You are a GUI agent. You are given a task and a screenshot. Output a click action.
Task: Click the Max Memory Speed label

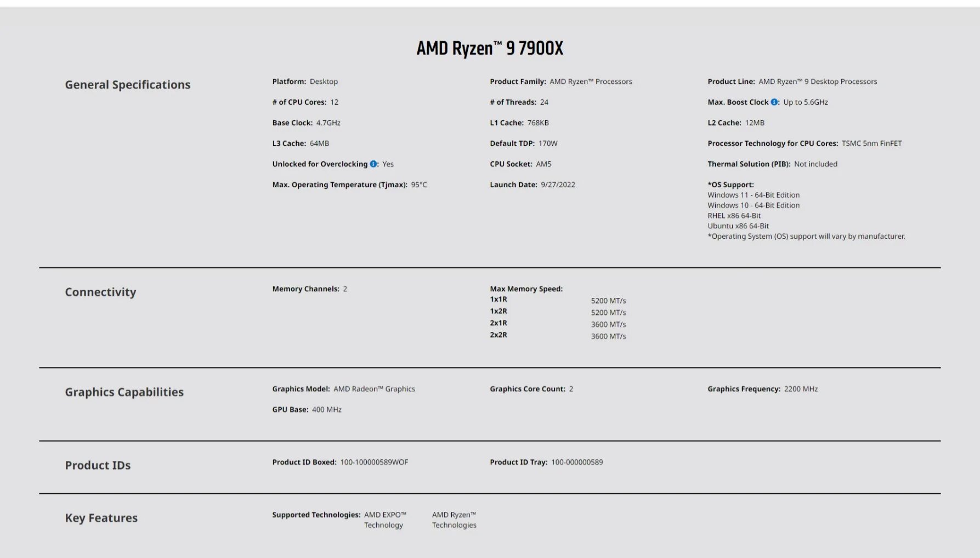click(x=526, y=289)
